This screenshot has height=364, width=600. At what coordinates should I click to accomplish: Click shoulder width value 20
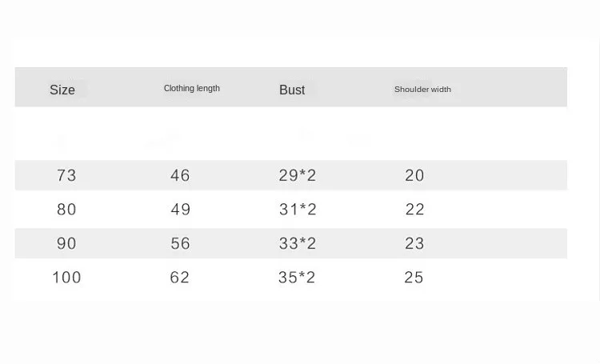coord(414,175)
